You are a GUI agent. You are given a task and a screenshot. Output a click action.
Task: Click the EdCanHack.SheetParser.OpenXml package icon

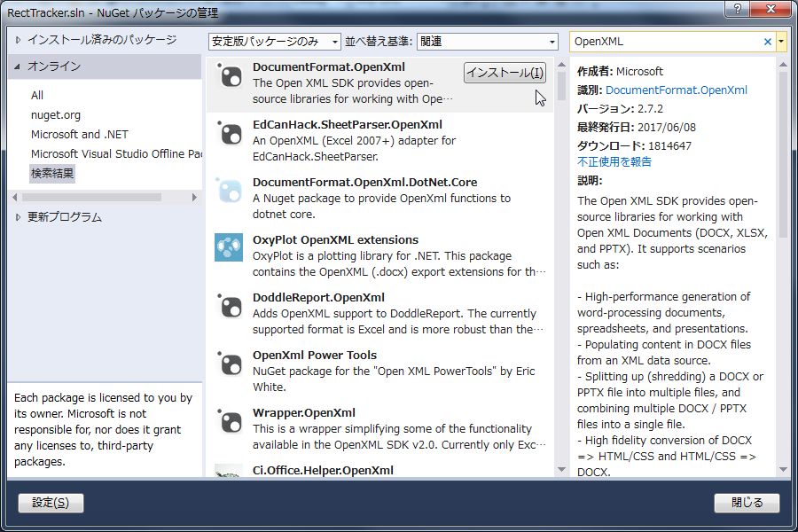tap(229, 133)
